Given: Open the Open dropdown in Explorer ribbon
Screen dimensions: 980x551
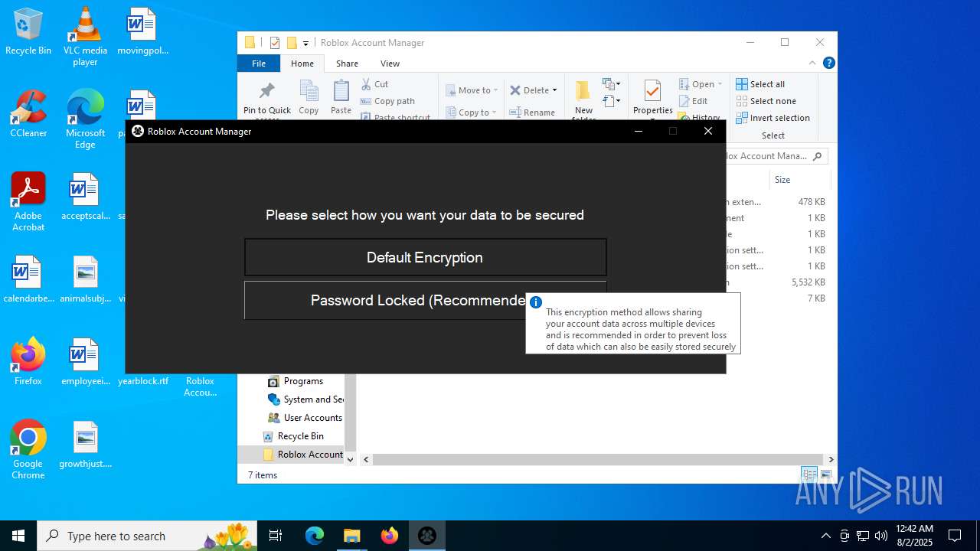Looking at the screenshot, I should click(x=701, y=84).
